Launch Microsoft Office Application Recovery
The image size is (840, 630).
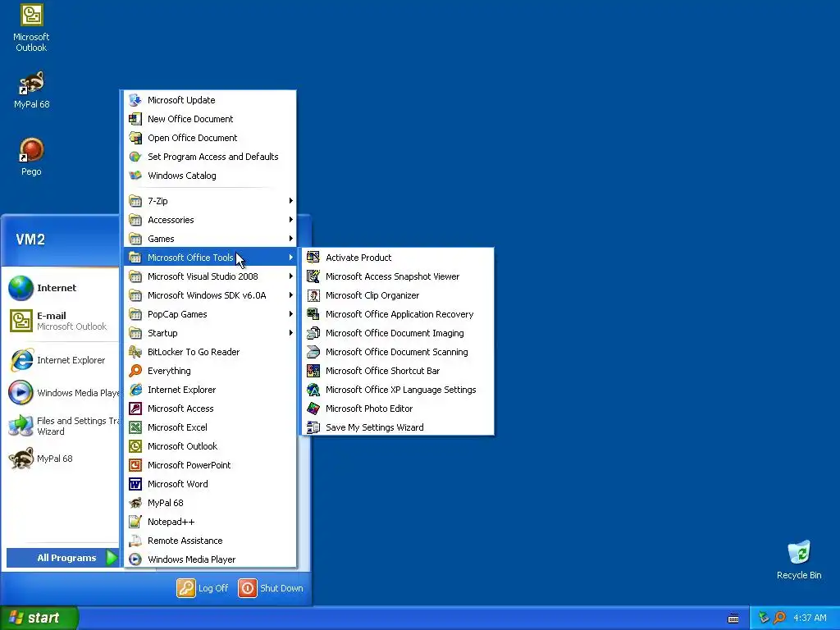coord(398,314)
